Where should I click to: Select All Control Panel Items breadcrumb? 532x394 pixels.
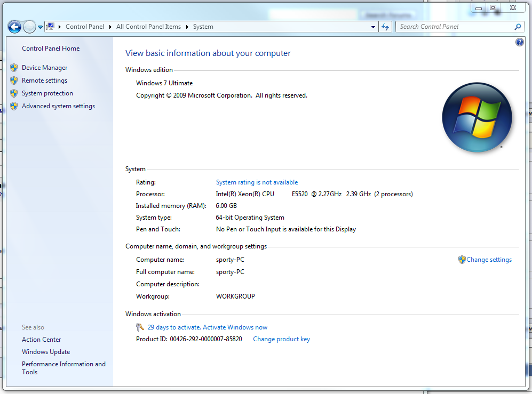pos(148,27)
